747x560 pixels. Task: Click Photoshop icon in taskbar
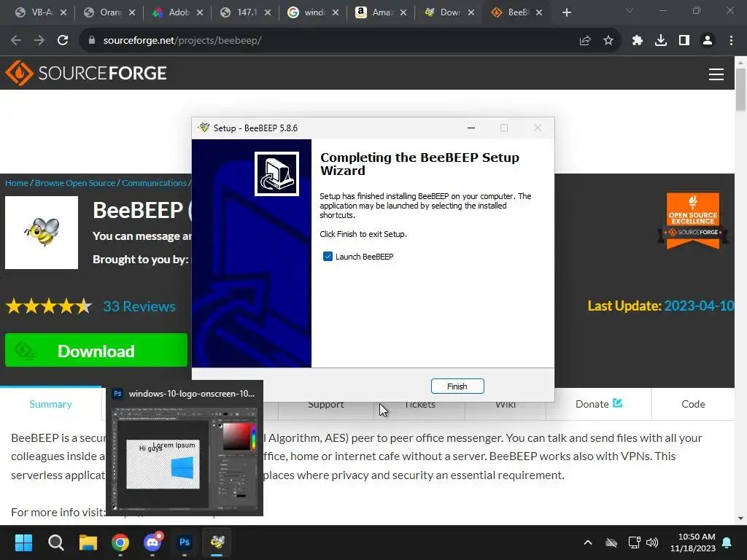[185, 542]
